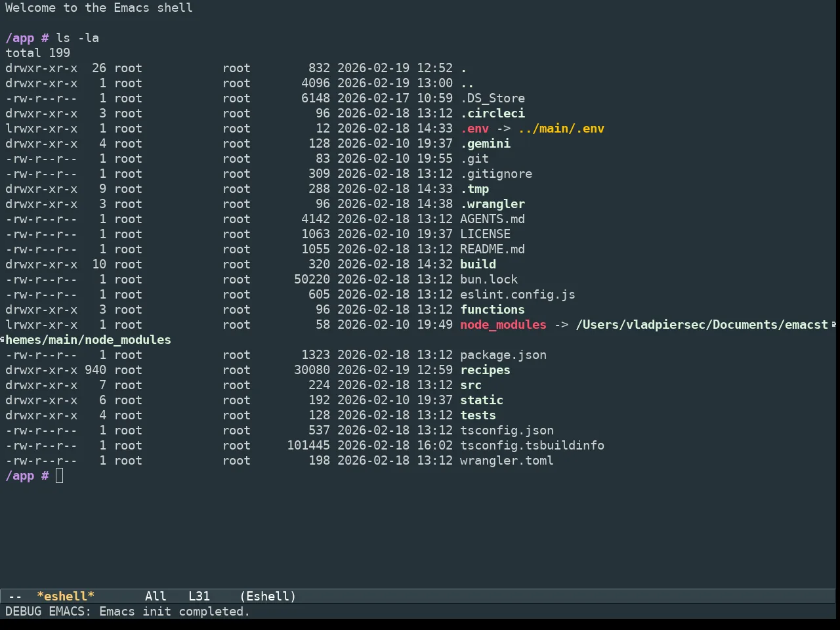Click the 2026-02-17 10:59 timestamp
The height and width of the screenshot is (630, 840).
tap(395, 98)
